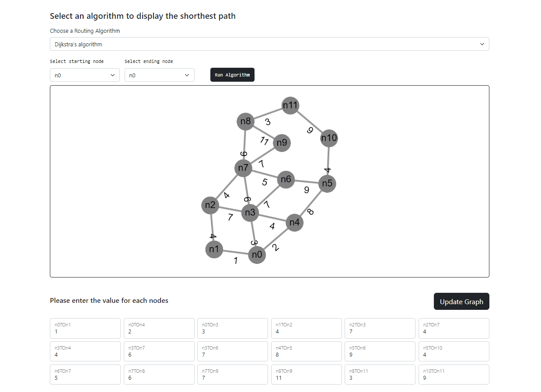Screen dimensions: 541x392
Task: Select node n10 near the top right
Action: (x=328, y=138)
